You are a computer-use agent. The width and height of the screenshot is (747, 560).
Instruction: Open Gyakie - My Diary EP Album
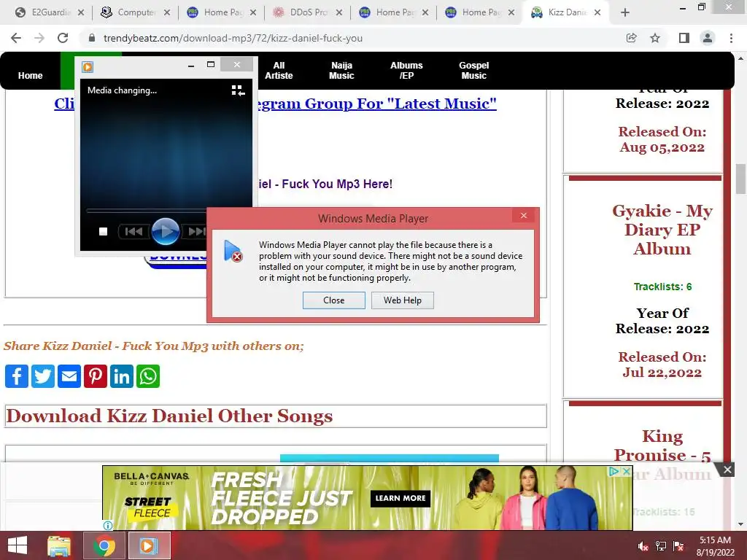[662, 230]
